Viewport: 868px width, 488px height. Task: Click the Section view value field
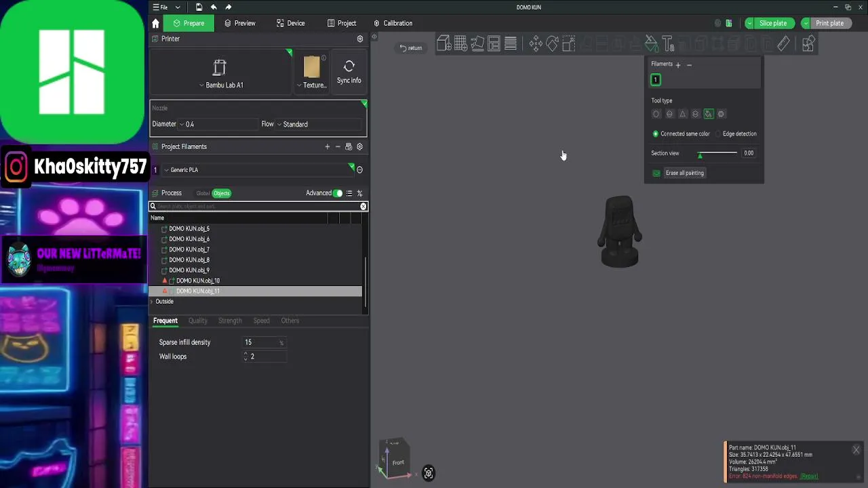[749, 153]
